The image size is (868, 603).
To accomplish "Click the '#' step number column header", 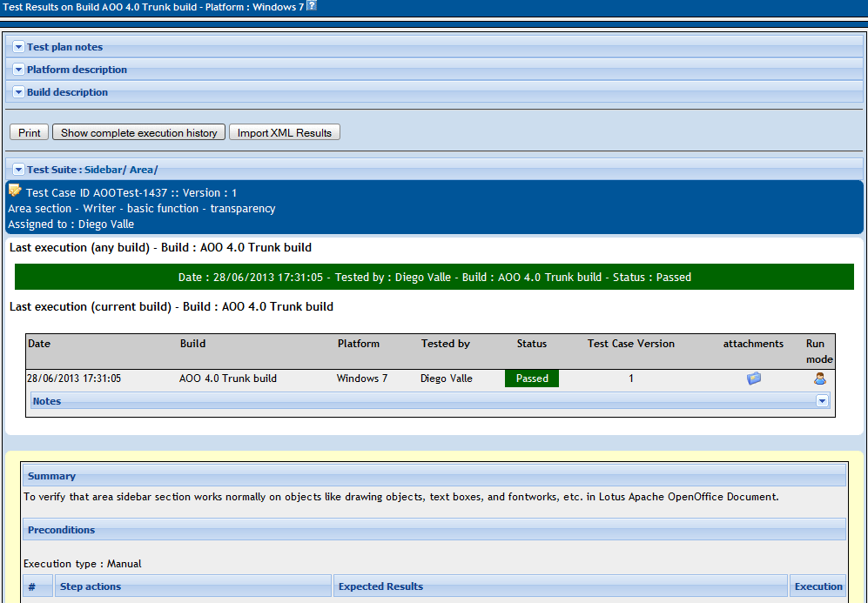I will pyautogui.click(x=38, y=586).
